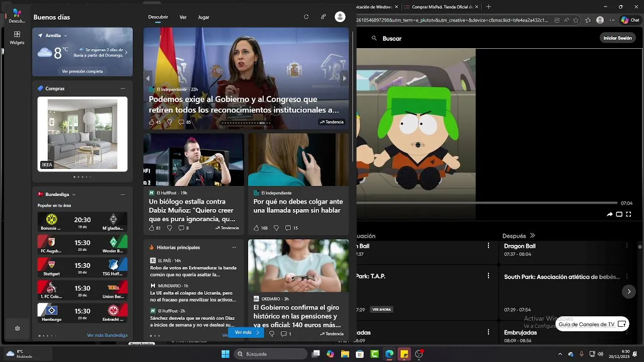Open Hamburg vs Eintracht match row
The height and width of the screenshot is (362, 644).
pos(83,313)
